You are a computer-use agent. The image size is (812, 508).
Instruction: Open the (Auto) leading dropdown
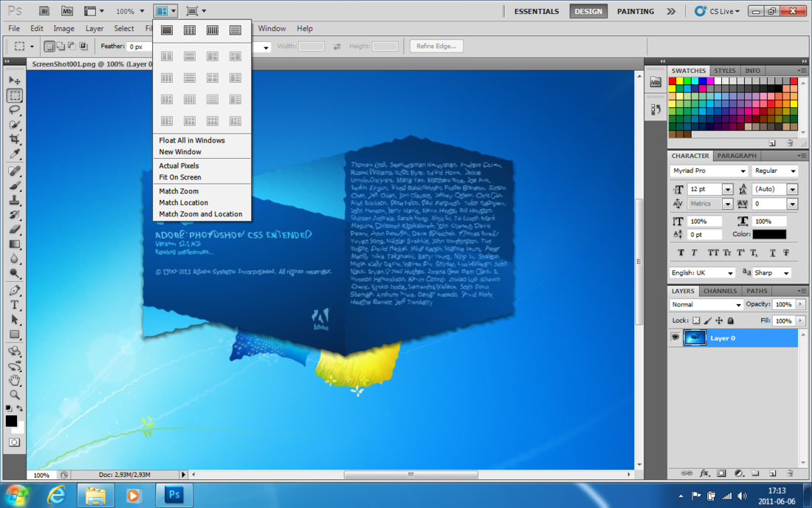[792, 190]
